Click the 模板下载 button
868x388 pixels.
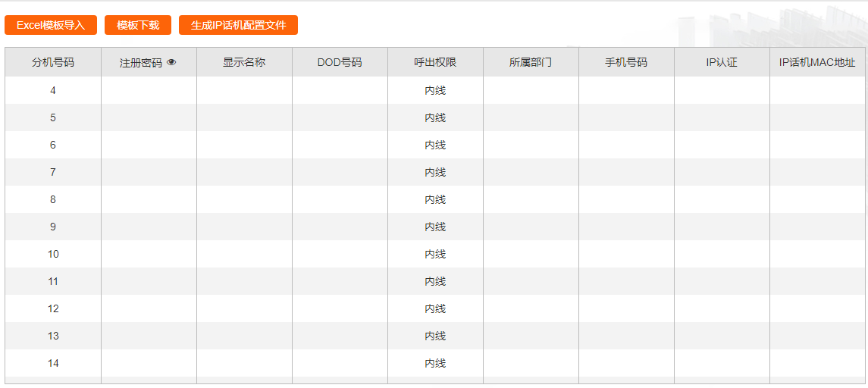click(x=138, y=26)
